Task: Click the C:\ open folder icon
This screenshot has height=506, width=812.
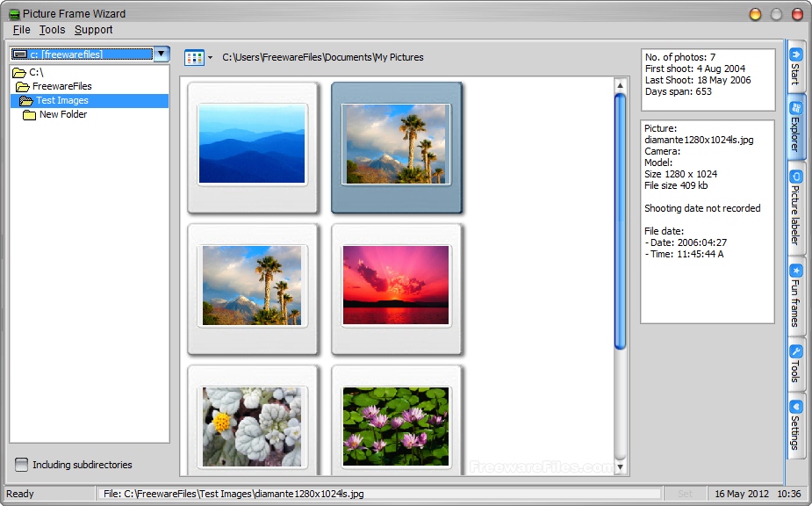Action: click(x=18, y=73)
